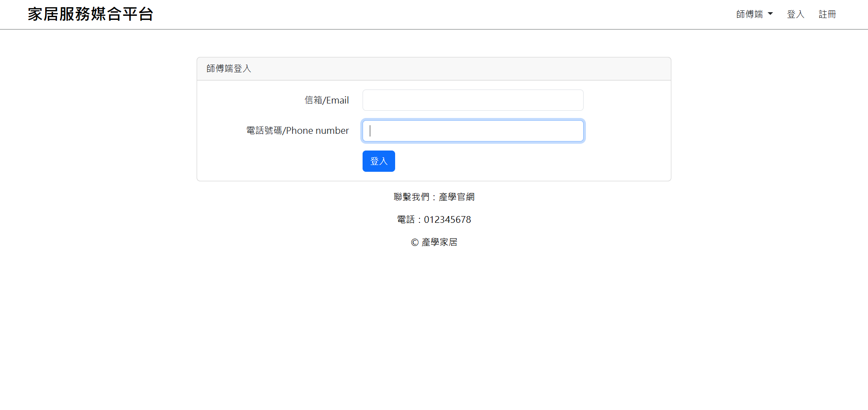Click the © 產學家居 copyright text
The image size is (868, 410).
pos(434,242)
